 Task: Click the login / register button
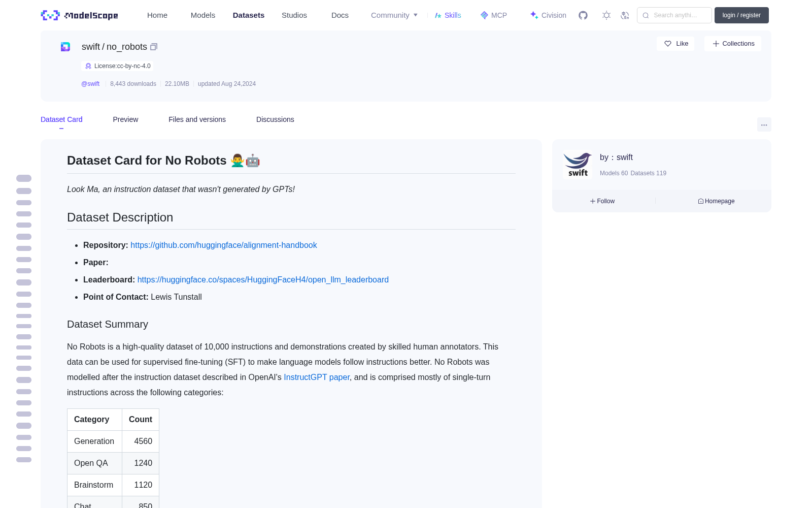(x=741, y=15)
